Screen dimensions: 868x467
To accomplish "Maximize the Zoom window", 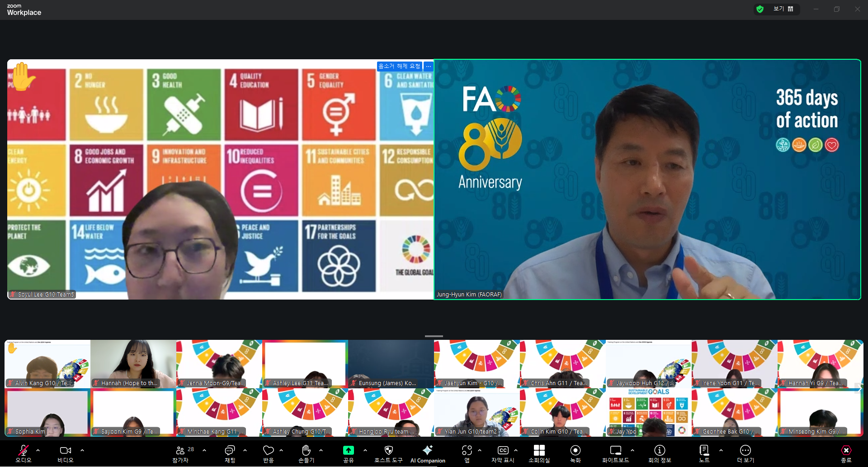I will click(837, 9).
